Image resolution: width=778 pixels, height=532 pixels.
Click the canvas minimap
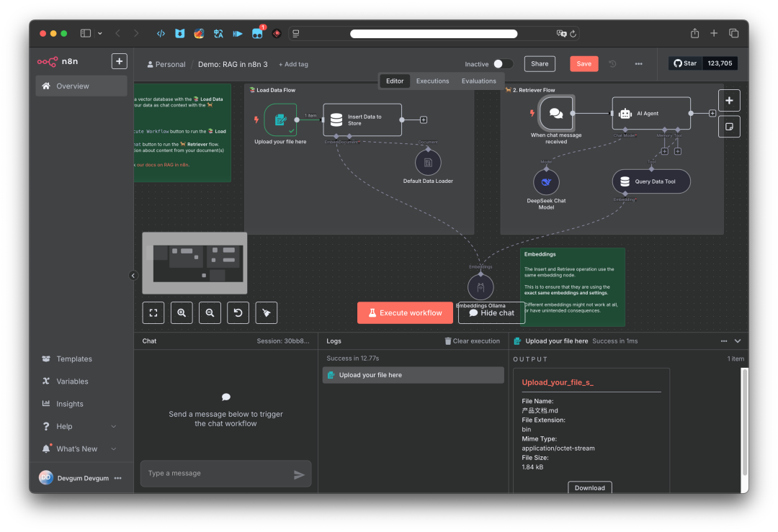(x=194, y=263)
